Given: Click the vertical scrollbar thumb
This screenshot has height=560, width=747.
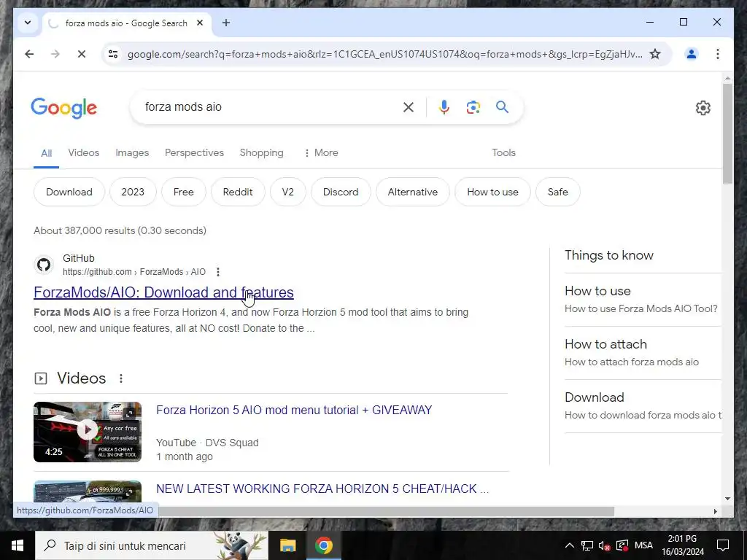Looking at the screenshot, I should [x=727, y=133].
